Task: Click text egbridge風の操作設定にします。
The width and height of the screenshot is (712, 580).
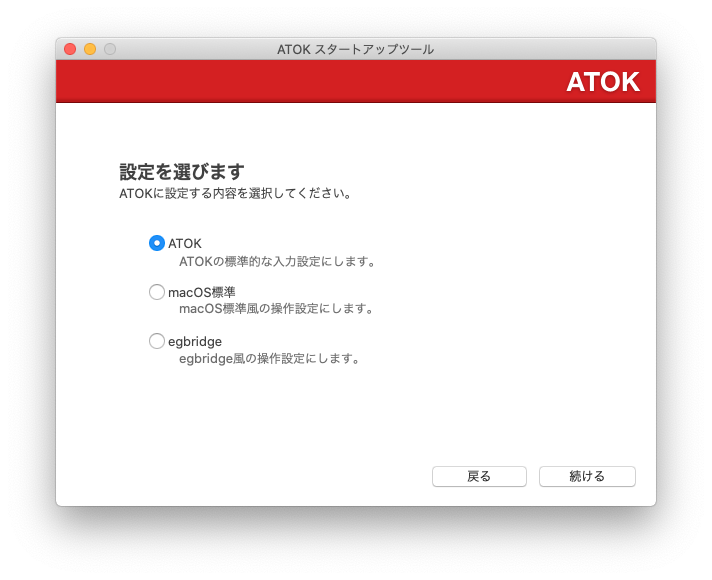Action: click(270, 359)
